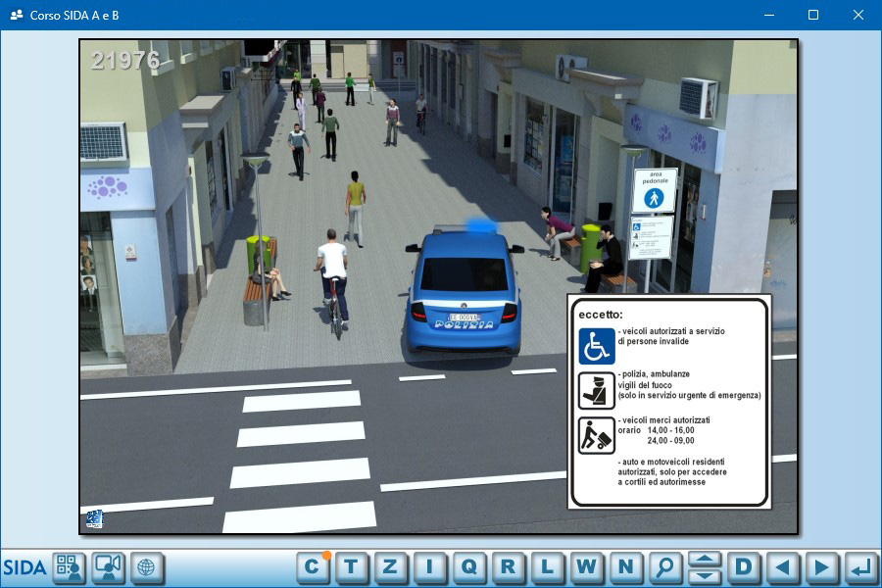The width and height of the screenshot is (882, 588).
Task: Click the up/down arrows stepper button
Action: click(705, 566)
